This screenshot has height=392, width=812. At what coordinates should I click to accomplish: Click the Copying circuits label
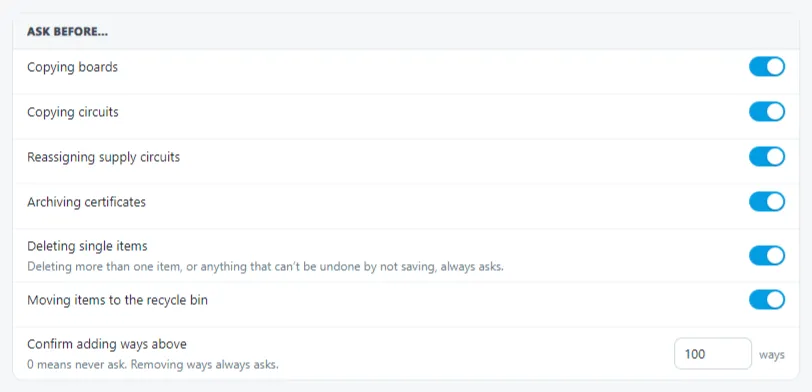click(x=72, y=112)
